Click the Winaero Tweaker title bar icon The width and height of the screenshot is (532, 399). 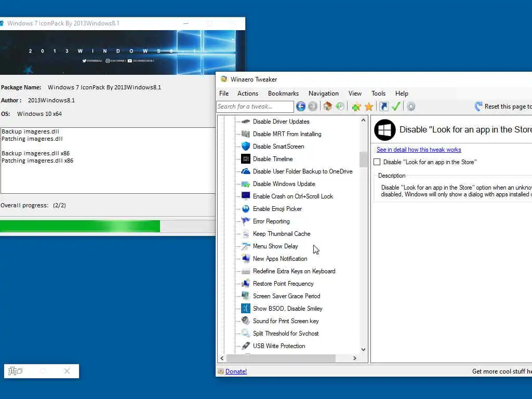pos(223,79)
